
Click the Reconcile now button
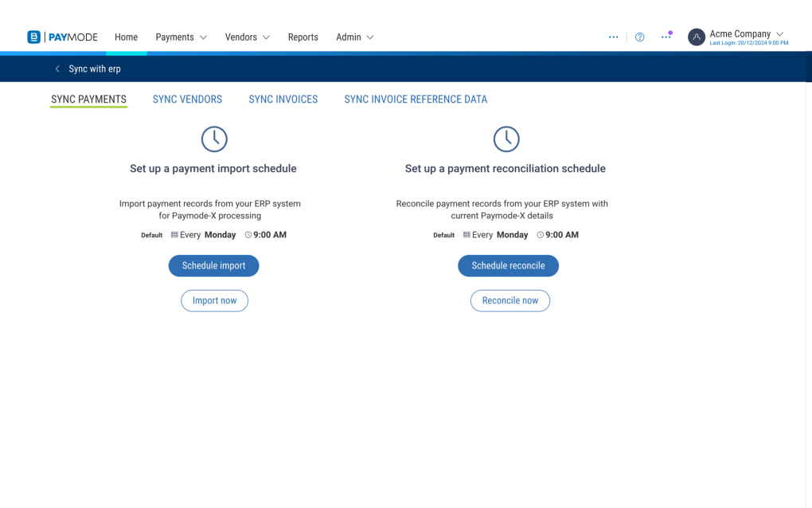[509, 301]
